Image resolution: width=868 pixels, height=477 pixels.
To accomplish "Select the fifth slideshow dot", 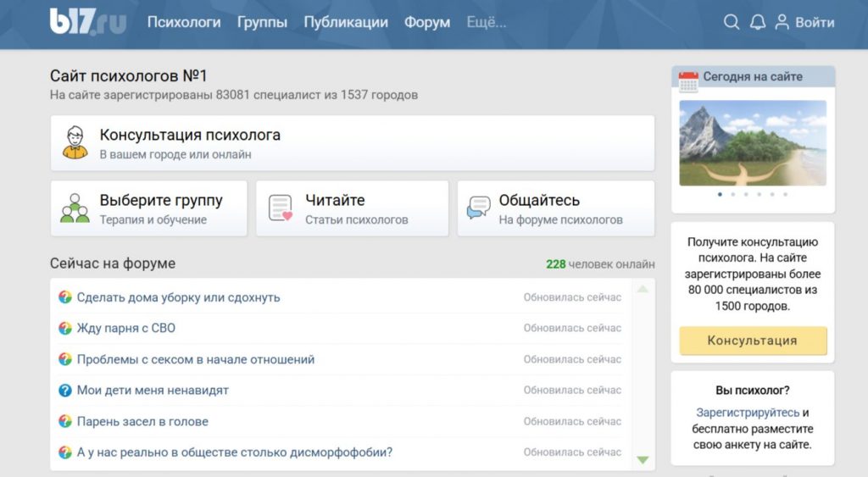I will pyautogui.click(x=771, y=194).
